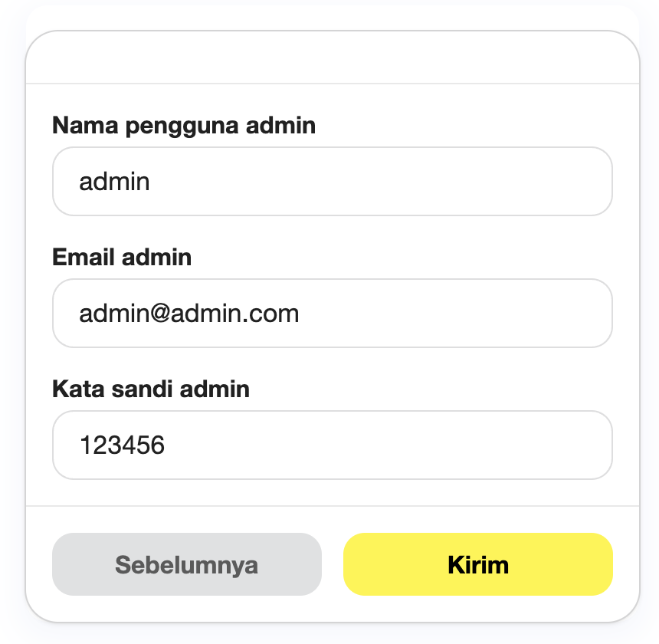Focus the Email admin input field
Screen dimensions: 659x644
(333, 313)
